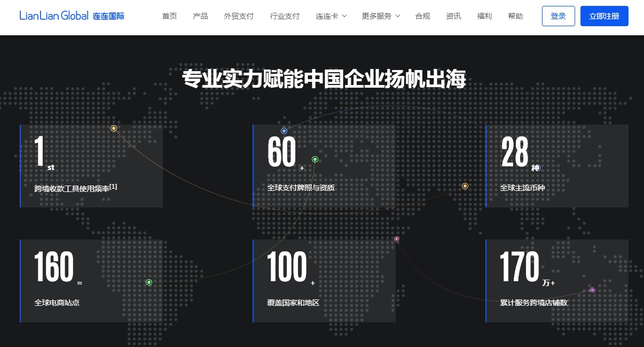Click the 170万+ 累计服务跨境店铺数 card

(557, 281)
